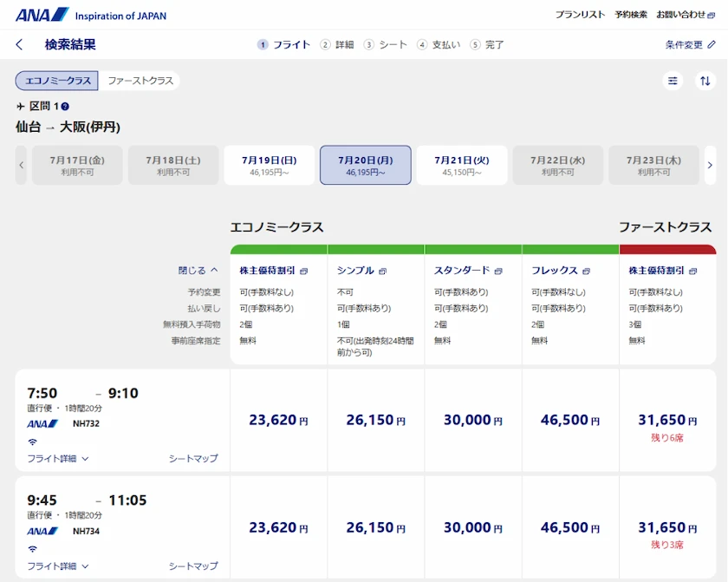Collapse fare details with 閉じる

[198, 271]
